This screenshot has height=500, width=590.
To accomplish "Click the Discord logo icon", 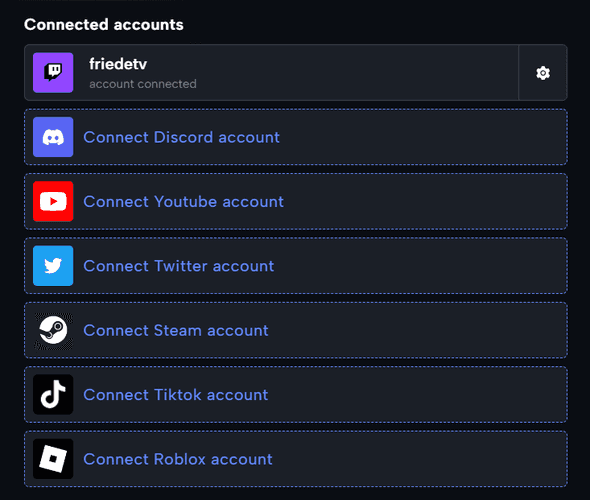I will [53, 137].
